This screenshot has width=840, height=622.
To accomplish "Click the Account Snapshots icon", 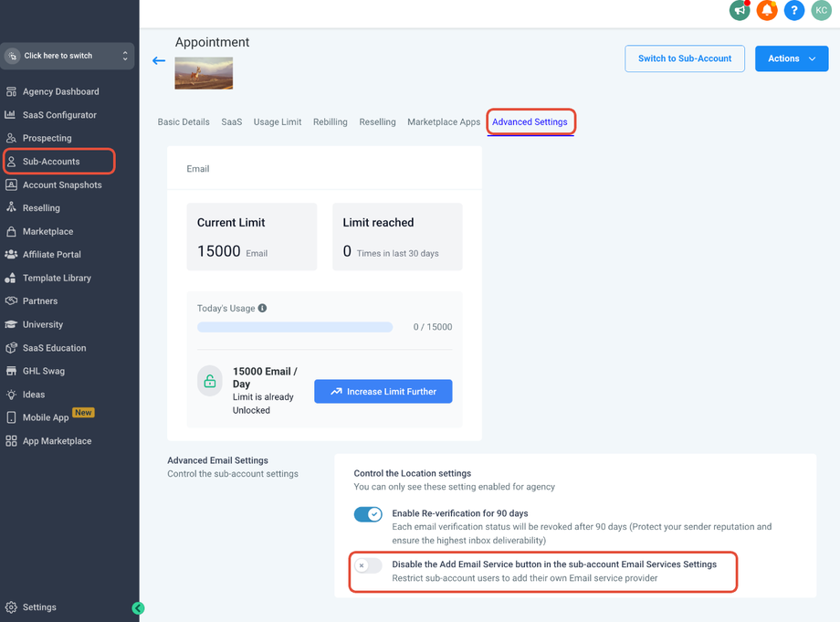I will tap(11, 184).
